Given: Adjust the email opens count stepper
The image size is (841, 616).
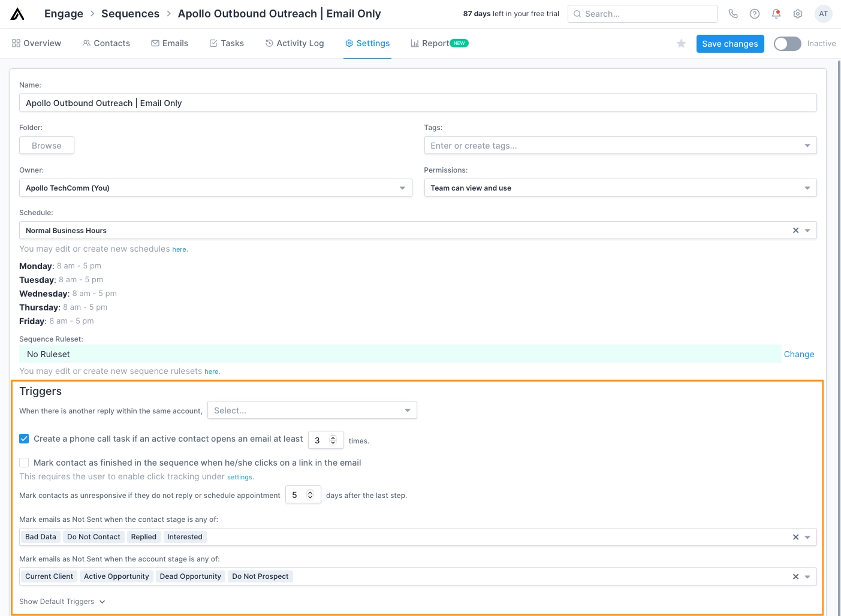Looking at the screenshot, I should (333, 440).
